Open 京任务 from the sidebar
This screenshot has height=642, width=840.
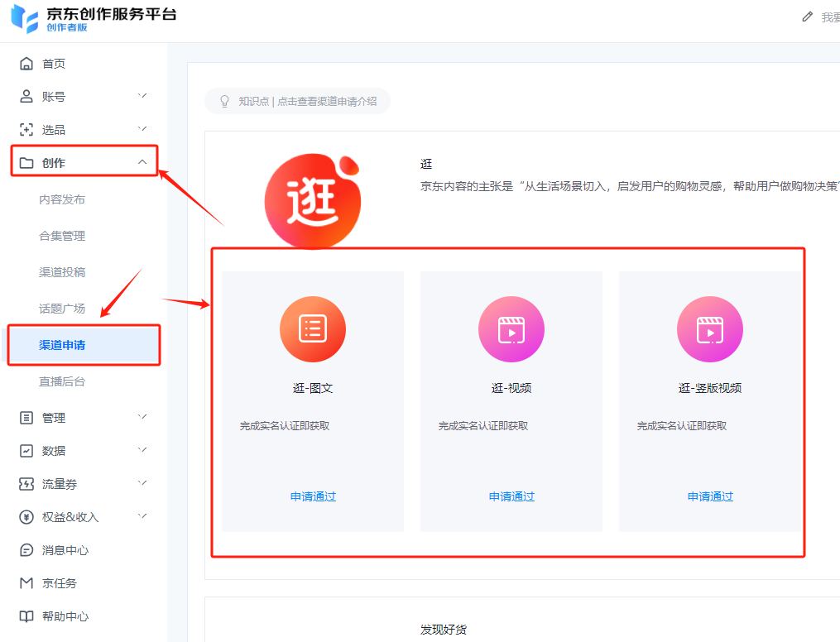pos(59,583)
